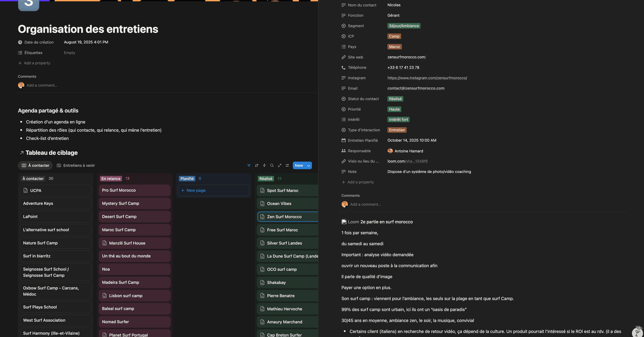Click the Réalisé column header tag
The width and height of the screenshot is (644, 337).
coord(266,179)
